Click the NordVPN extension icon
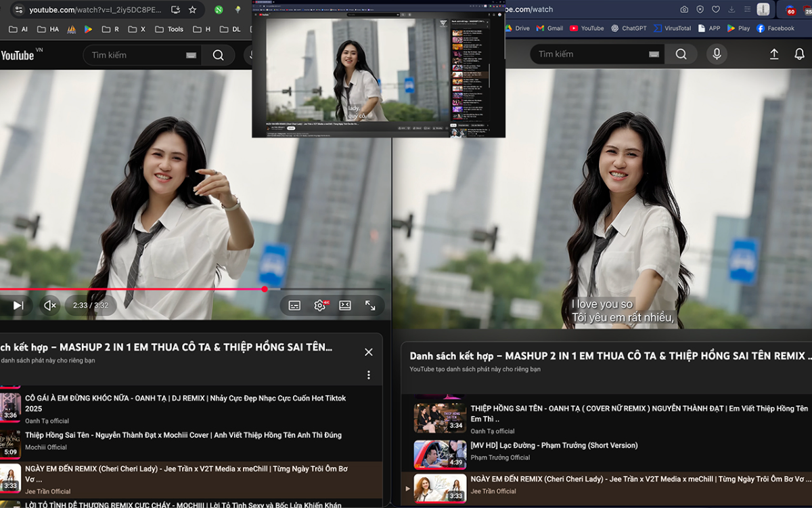 tap(217, 9)
